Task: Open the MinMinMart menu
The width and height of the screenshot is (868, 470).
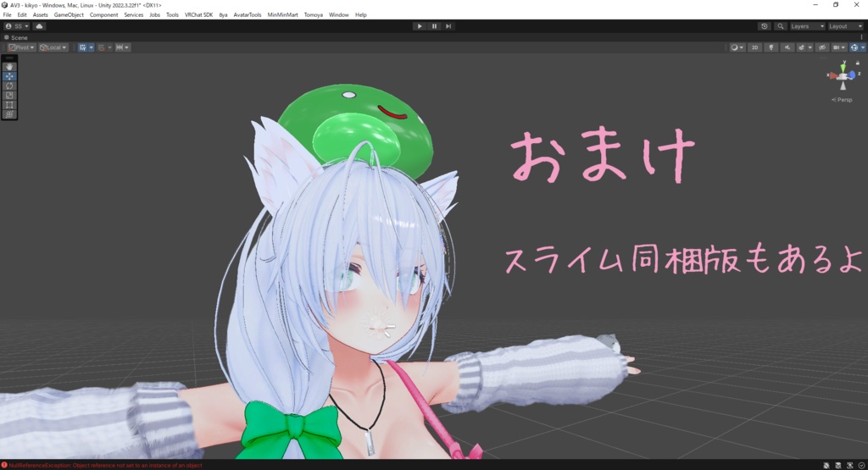Action: coord(283,15)
